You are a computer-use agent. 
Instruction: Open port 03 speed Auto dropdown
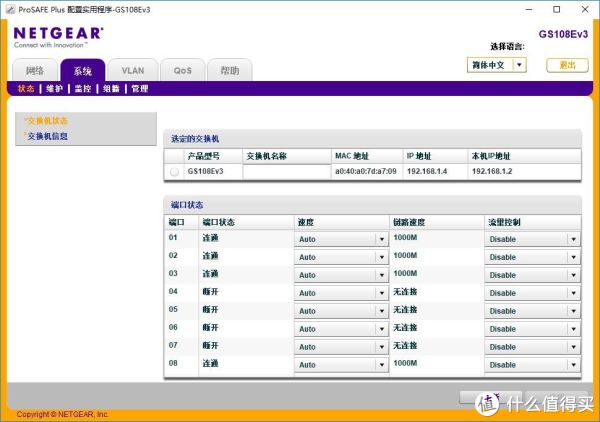pyautogui.click(x=341, y=275)
